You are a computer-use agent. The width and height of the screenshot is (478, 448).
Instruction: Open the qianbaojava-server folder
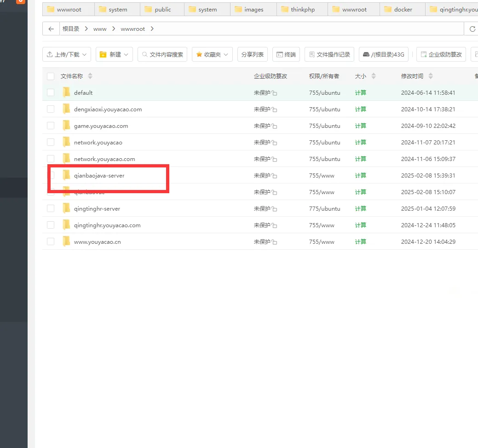point(99,175)
